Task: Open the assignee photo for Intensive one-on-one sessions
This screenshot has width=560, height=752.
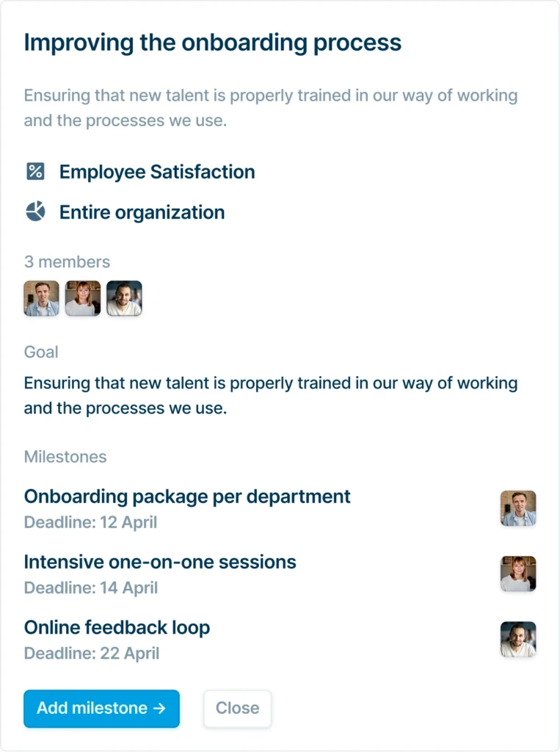Action: (x=518, y=574)
